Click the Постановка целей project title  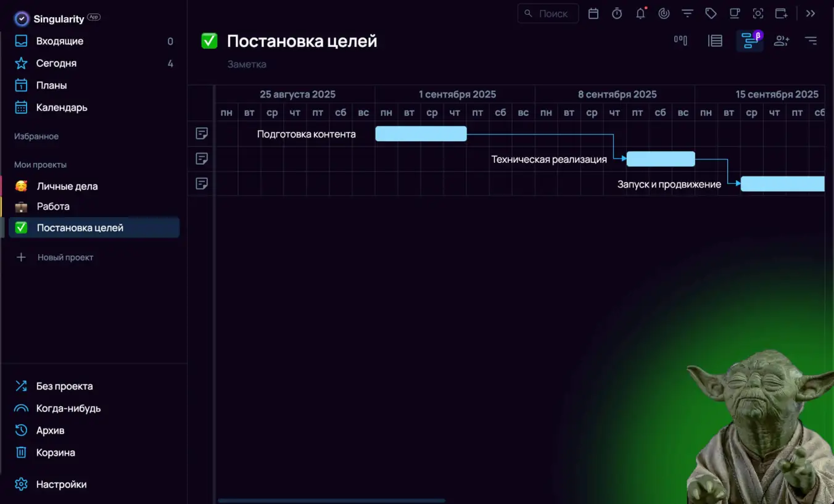[x=302, y=41]
